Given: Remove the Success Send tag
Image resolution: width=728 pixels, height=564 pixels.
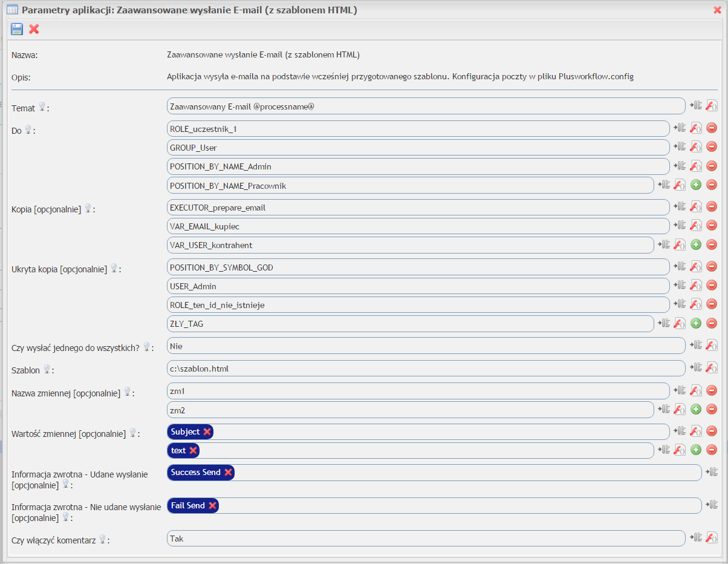Looking at the screenshot, I should 228,472.
